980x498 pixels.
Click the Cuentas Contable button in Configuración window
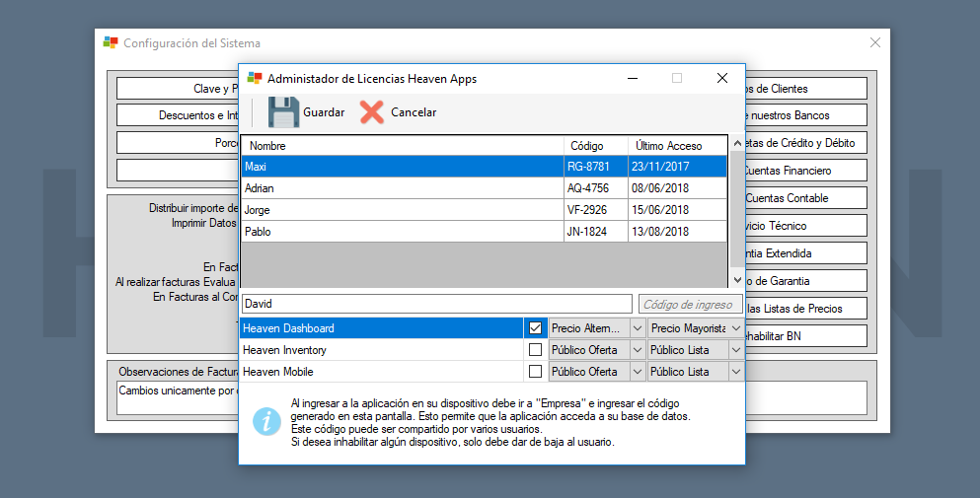coord(805,198)
